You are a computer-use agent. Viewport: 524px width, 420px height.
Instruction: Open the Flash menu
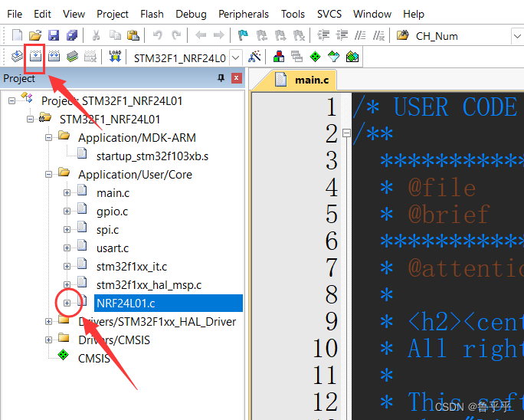[x=152, y=14]
